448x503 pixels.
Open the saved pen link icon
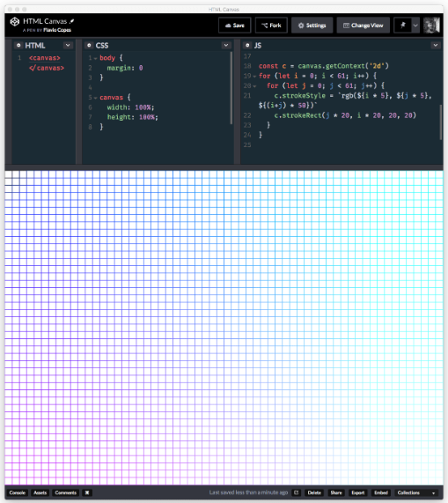pos(297,492)
